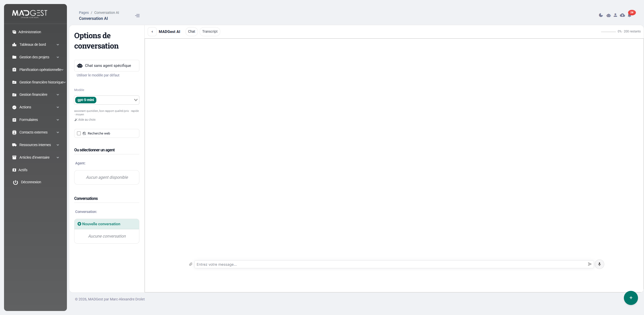Click the user profile icon

[615, 15]
